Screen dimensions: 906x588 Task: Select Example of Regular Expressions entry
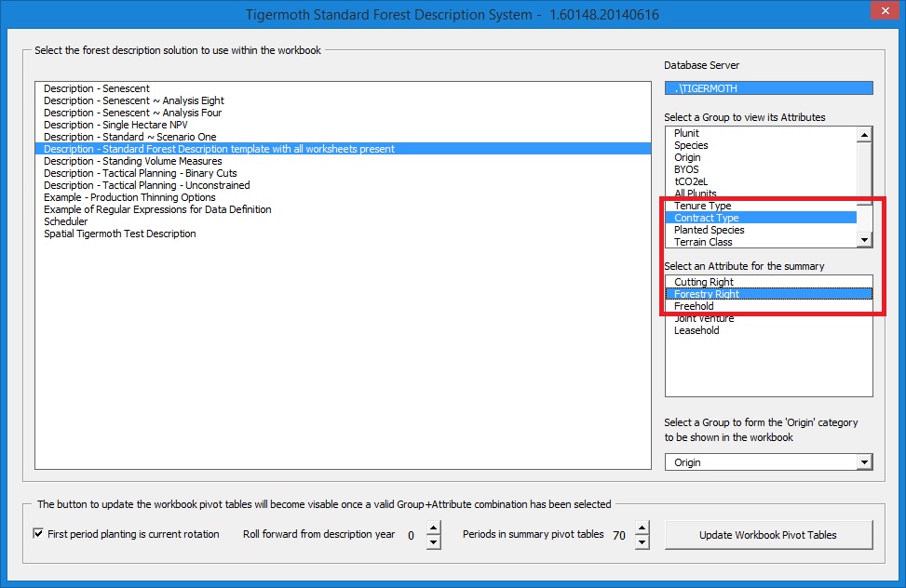coord(343,209)
